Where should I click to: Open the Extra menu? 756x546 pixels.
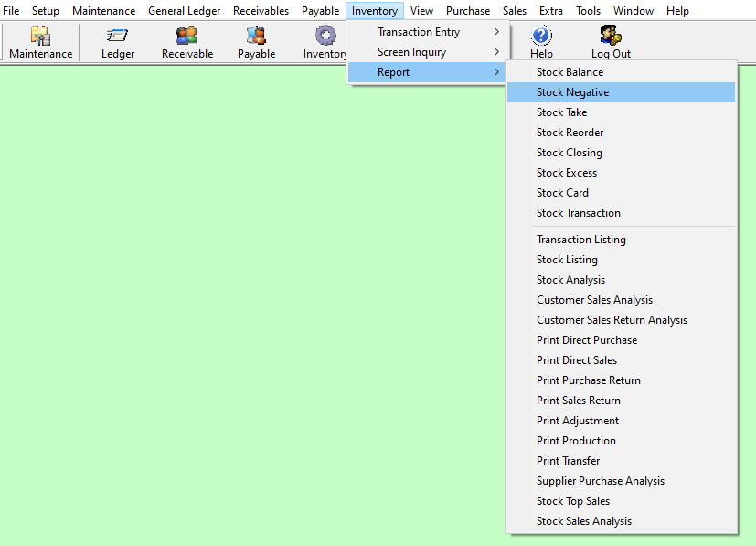(x=551, y=11)
